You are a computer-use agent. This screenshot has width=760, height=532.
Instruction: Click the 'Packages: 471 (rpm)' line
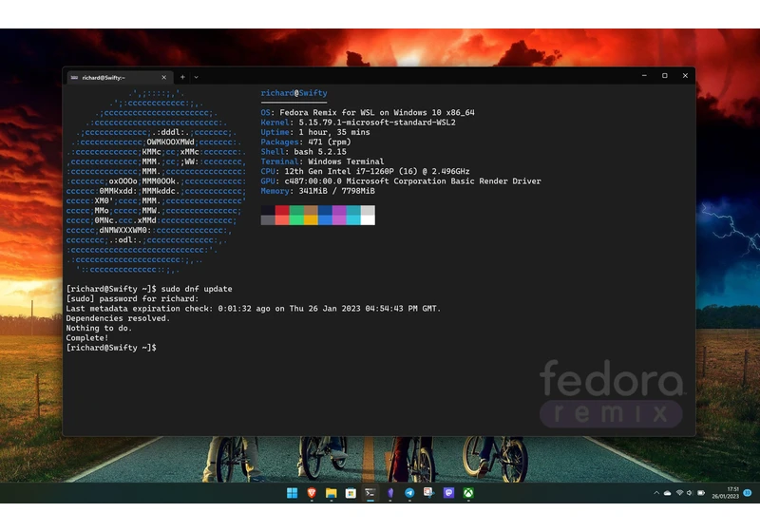(306, 142)
